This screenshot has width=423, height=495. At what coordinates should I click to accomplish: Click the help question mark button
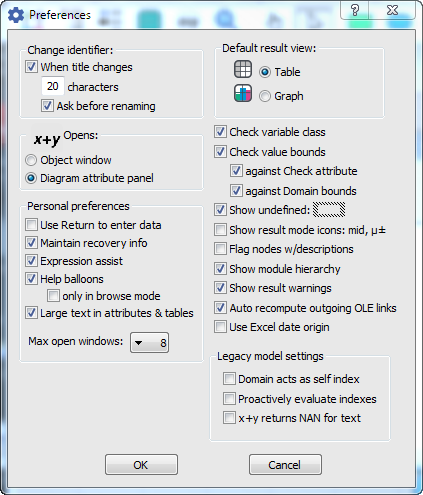click(355, 10)
